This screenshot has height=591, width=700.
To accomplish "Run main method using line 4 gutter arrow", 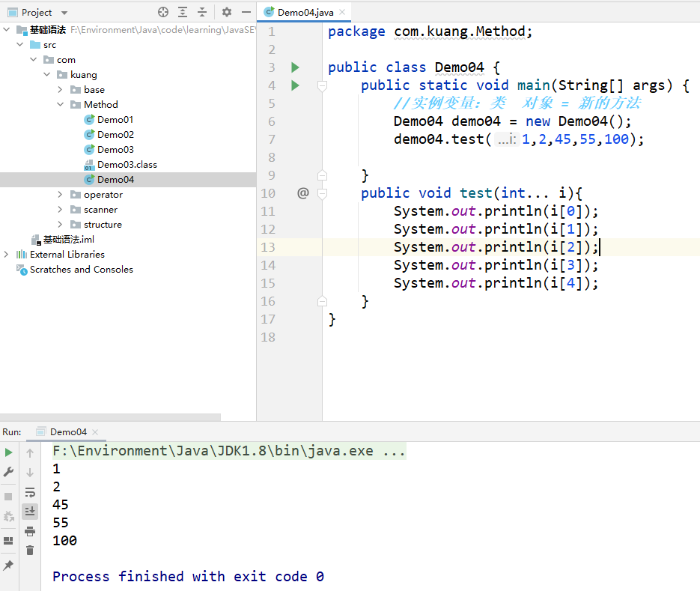I will 295,85.
